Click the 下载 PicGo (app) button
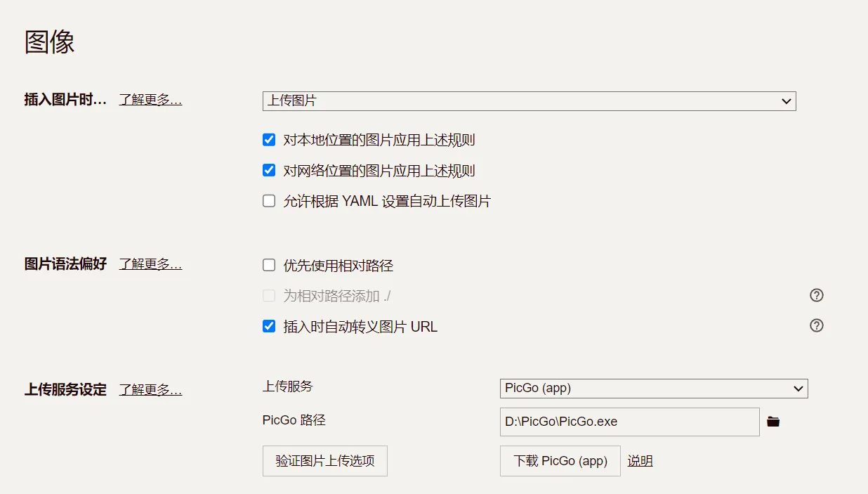Screen dimensions: 868x494 tap(560, 460)
